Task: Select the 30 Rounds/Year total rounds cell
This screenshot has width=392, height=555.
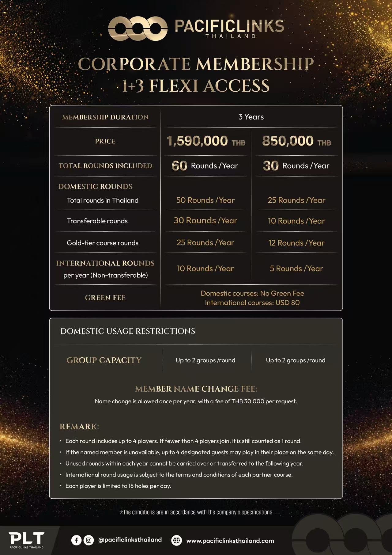Action: (x=296, y=166)
